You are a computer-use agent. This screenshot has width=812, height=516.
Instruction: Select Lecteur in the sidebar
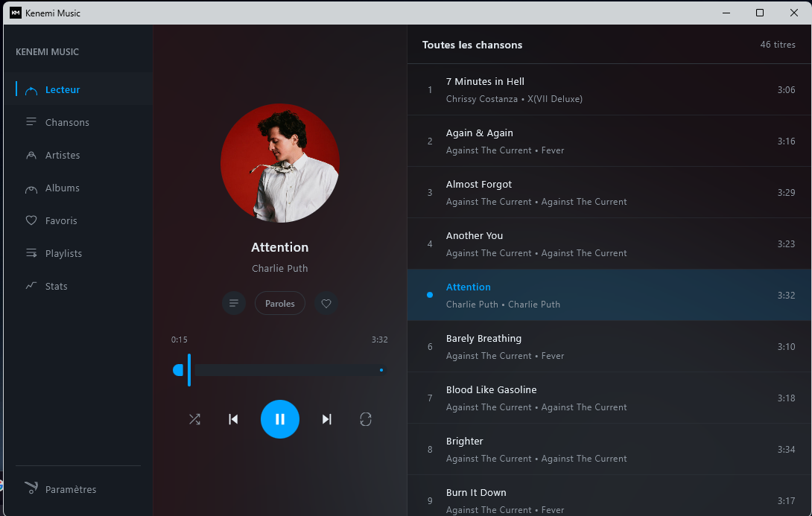[x=63, y=89]
